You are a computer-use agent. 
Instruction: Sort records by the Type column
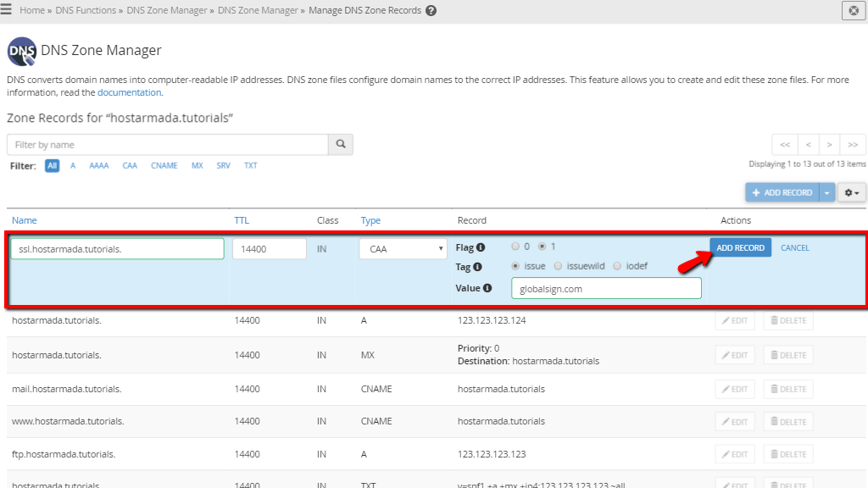[x=371, y=220]
